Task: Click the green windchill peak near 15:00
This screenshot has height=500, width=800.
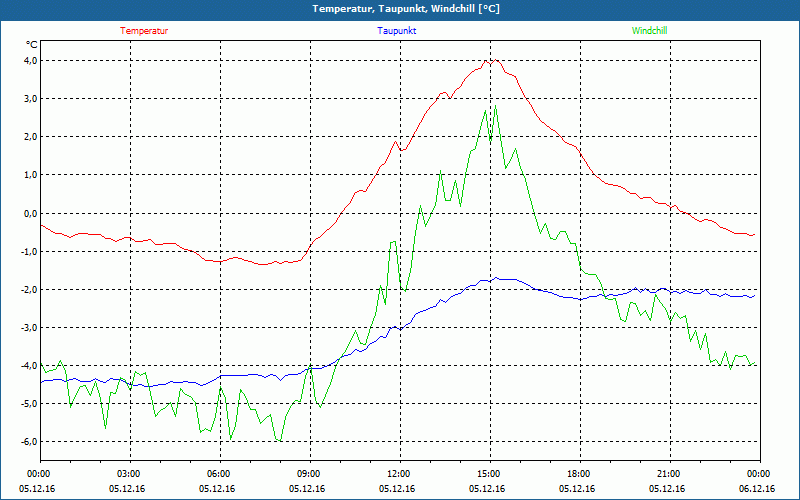Action: click(495, 106)
